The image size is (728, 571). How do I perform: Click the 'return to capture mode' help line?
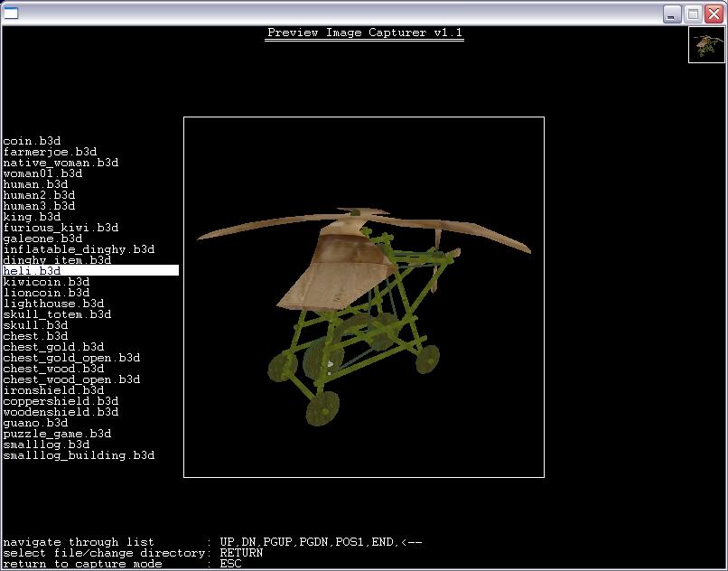pos(122,564)
